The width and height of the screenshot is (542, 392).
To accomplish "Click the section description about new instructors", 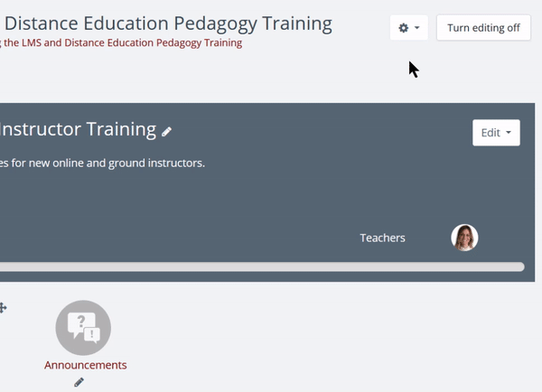I will pyautogui.click(x=102, y=163).
